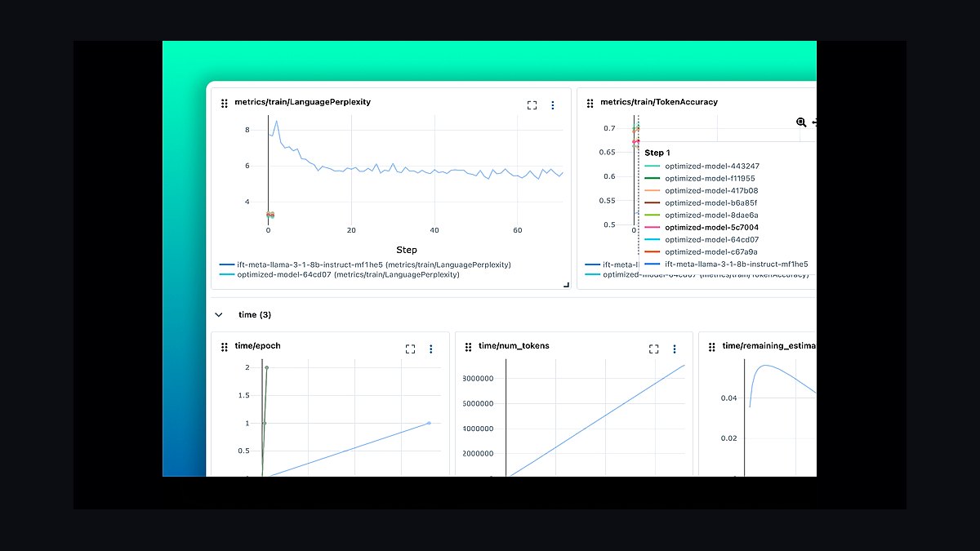Grab TokenAccuracy chart drag handle
The image size is (980, 551).
[590, 103]
